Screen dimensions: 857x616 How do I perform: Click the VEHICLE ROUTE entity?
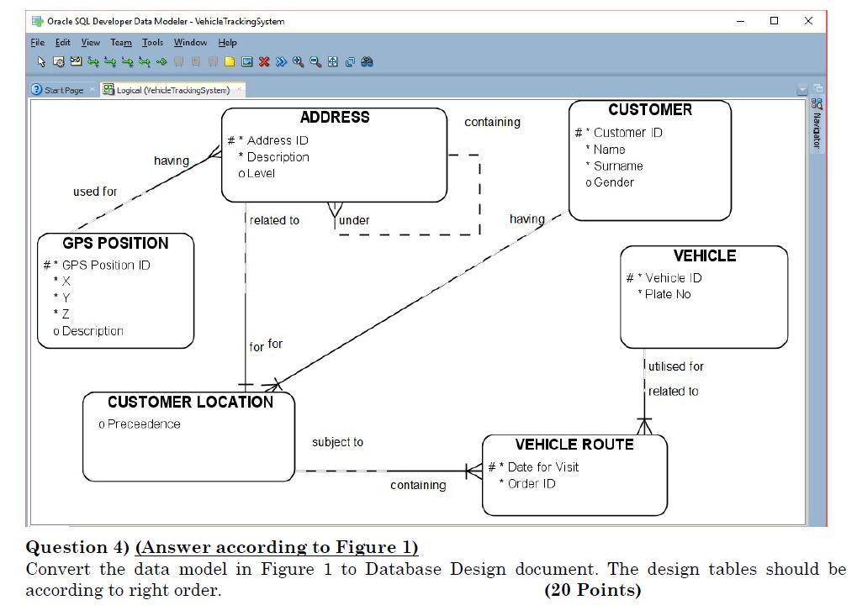click(x=574, y=475)
